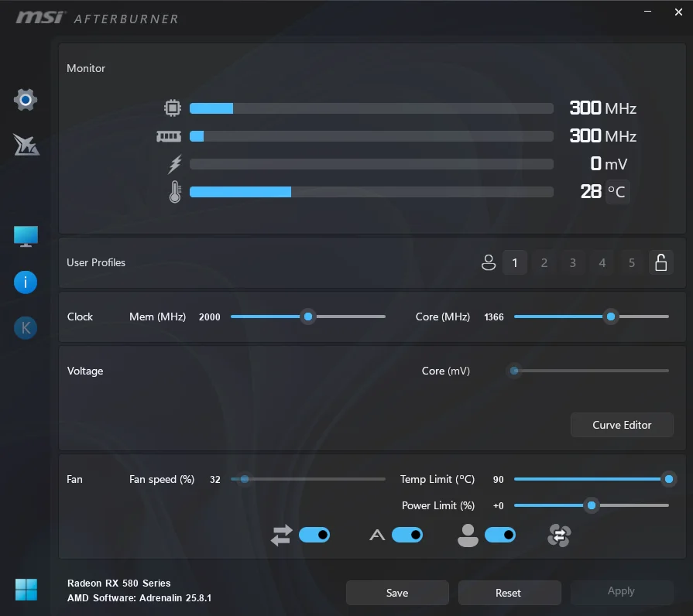Viewport: 693px width, 616px height.
Task: Click the Core (mV) voltage slider handle
Action: coord(514,371)
